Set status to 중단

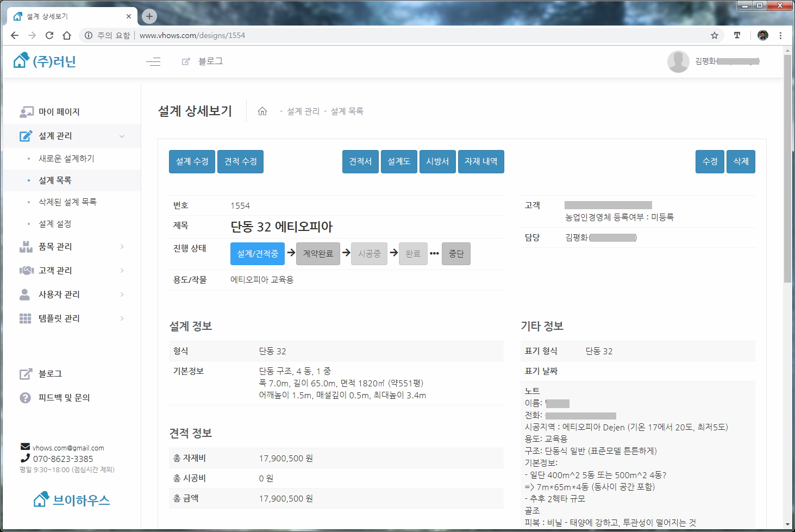[x=456, y=254]
